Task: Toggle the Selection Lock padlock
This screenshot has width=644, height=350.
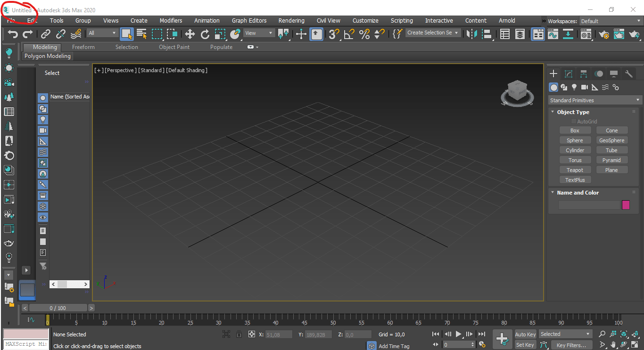Action: pos(239,334)
